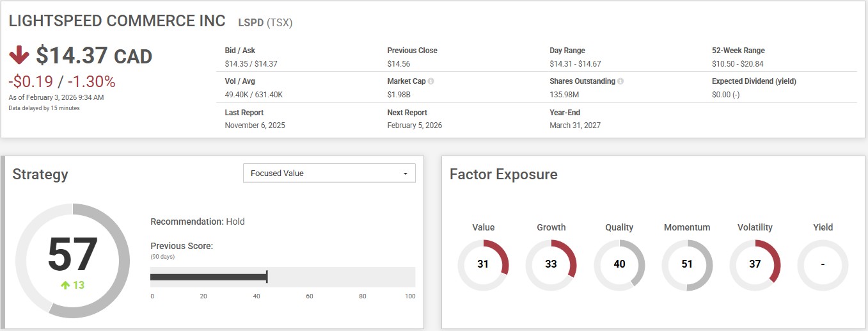Click the Recommendation: Hold text

(x=197, y=222)
